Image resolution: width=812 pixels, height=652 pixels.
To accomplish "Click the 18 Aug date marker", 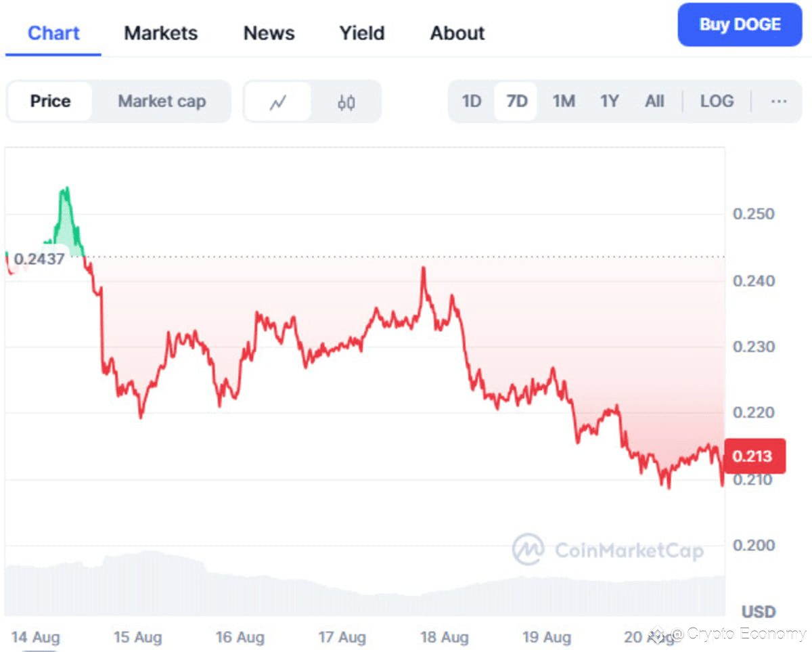I will pyautogui.click(x=445, y=637).
